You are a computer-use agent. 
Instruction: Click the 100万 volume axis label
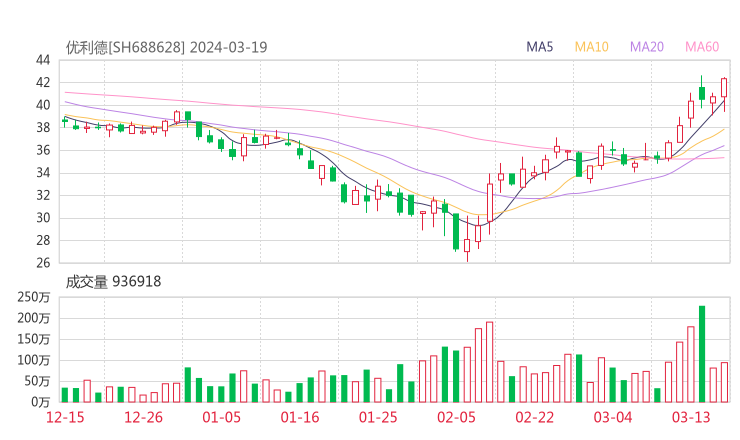coord(34,360)
